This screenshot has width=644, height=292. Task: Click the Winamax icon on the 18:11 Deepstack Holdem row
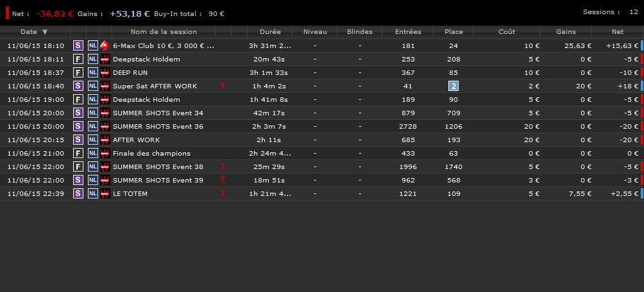pyautogui.click(x=105, y=59)
